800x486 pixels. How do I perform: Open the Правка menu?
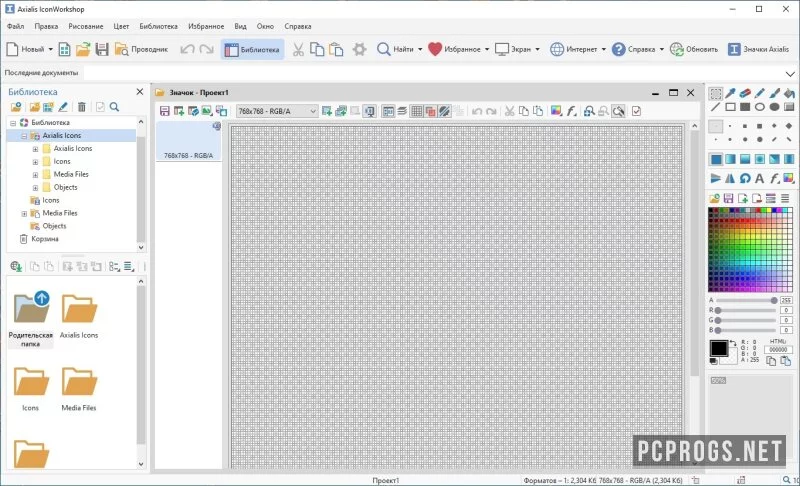[x=46, y=26]
